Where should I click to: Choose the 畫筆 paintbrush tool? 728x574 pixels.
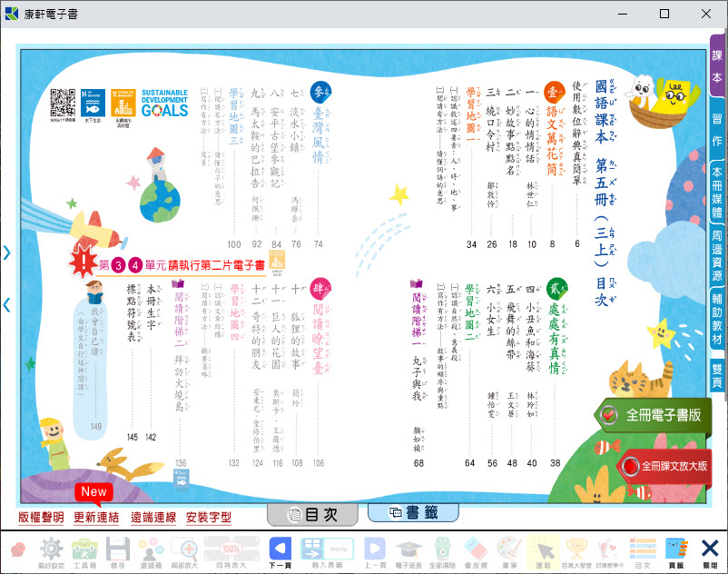point(510,550)
